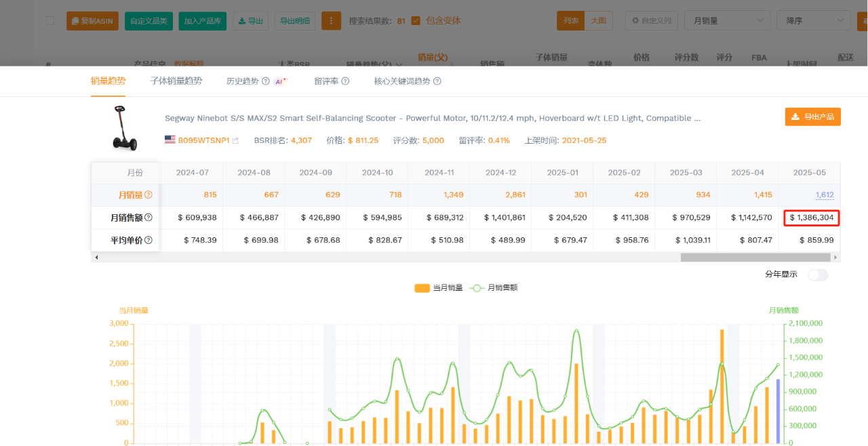
Task: Switch to 列表 view
Action: [571, 21]
